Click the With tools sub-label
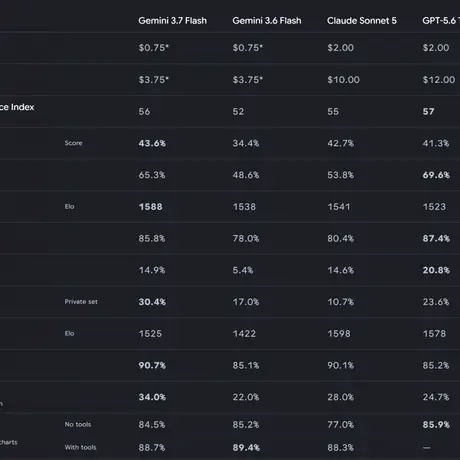The image size is (460, 460). (80, 447)
